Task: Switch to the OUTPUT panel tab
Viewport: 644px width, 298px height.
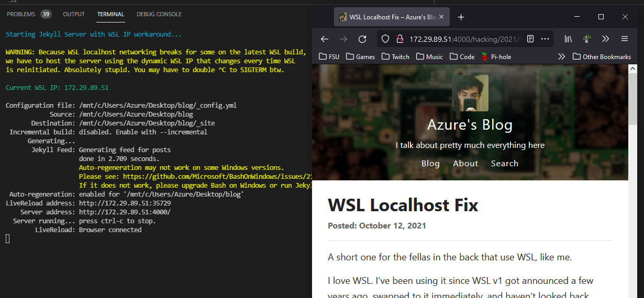Action: coord(74,14)
